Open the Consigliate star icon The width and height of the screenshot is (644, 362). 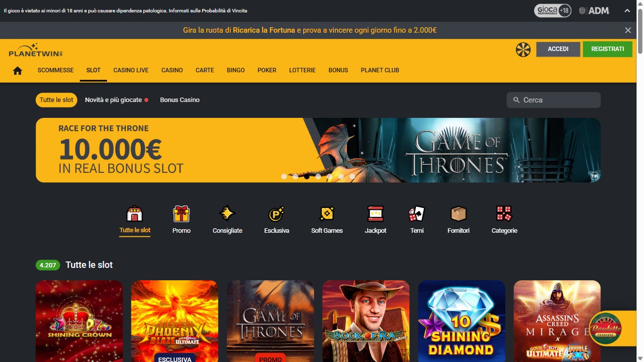click(x=227, y=213)
